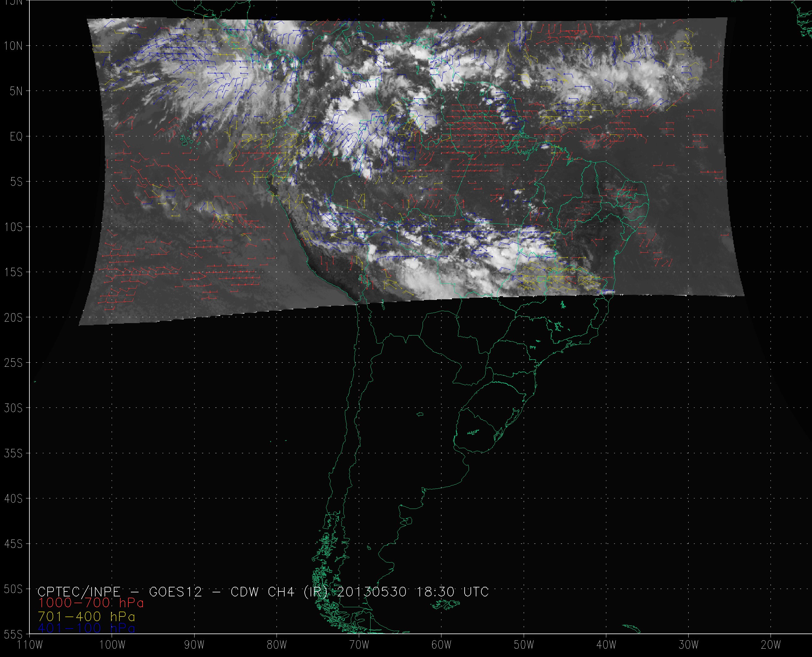The image size is (812, 657).
Task: Click the yellow 701-400 hPa legend label
Action: click(86, 616)
